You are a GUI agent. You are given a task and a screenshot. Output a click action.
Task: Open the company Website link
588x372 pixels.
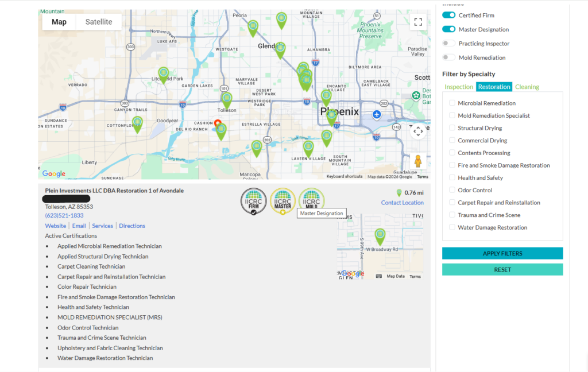56,226
